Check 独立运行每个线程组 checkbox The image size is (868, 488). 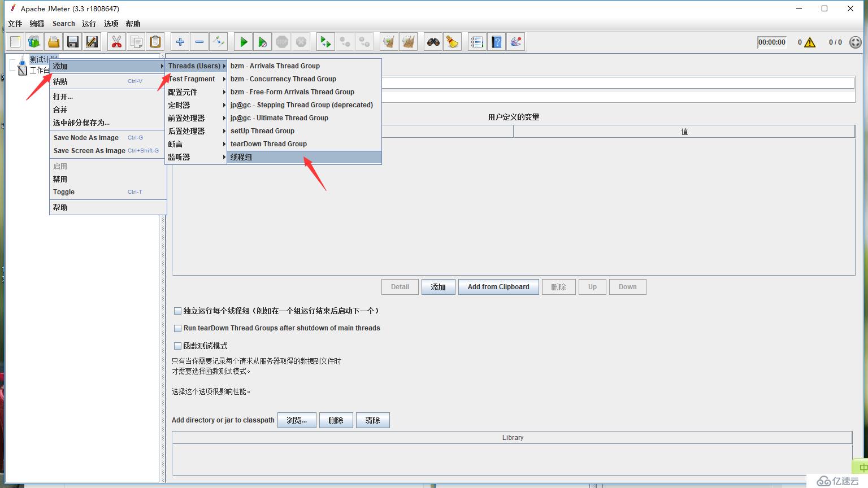point(177,311)
